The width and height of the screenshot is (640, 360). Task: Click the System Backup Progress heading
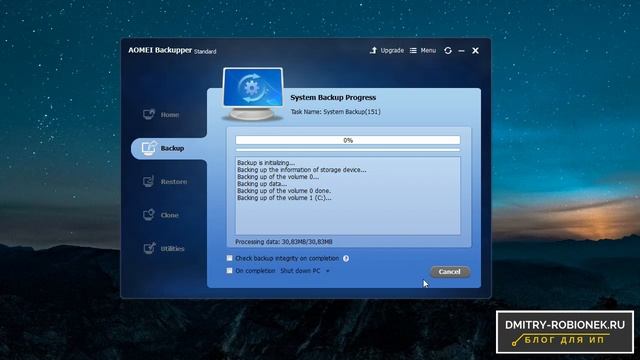click(x=333, y=98)
